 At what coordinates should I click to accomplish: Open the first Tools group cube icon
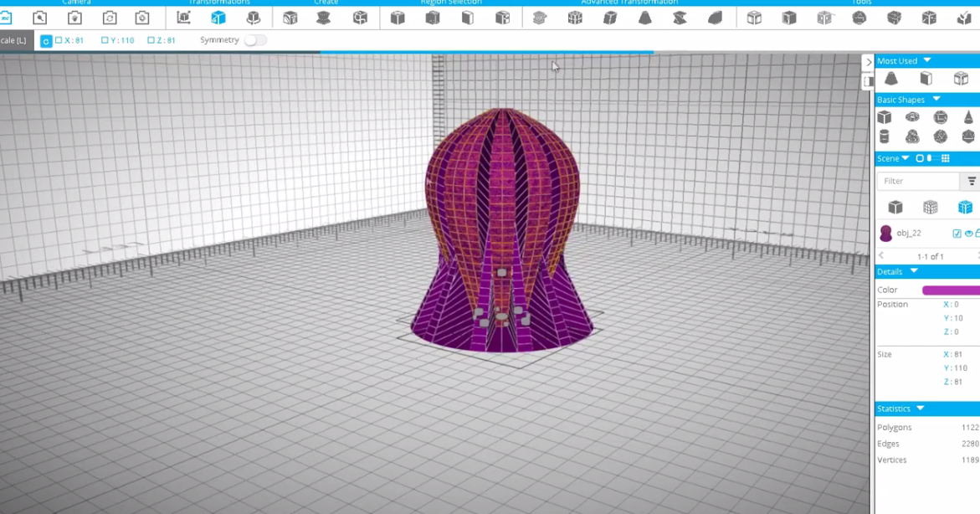(754, 18)
